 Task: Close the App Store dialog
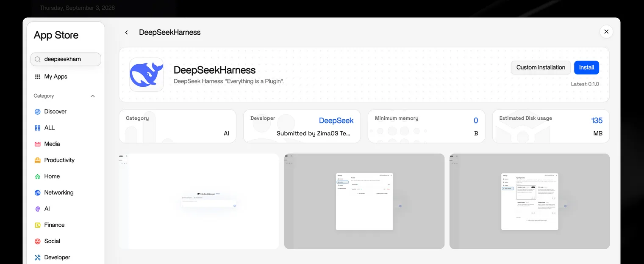click(606, 32)
